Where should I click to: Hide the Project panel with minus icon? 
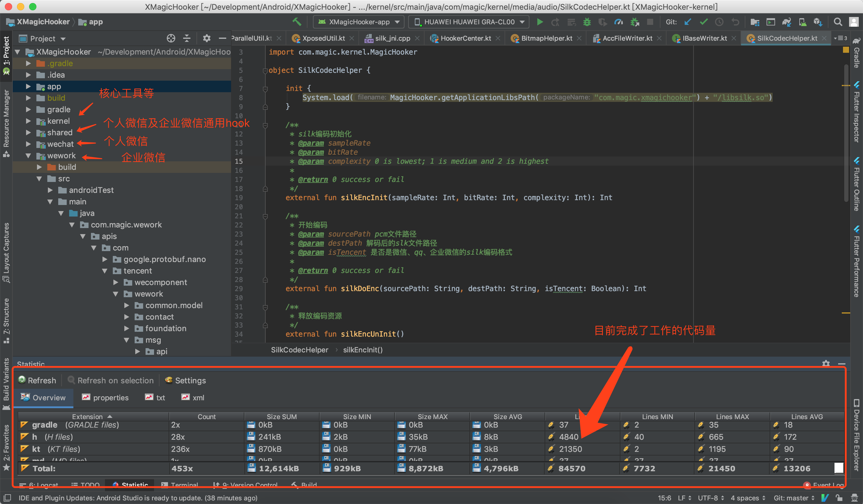click(223, 38)
